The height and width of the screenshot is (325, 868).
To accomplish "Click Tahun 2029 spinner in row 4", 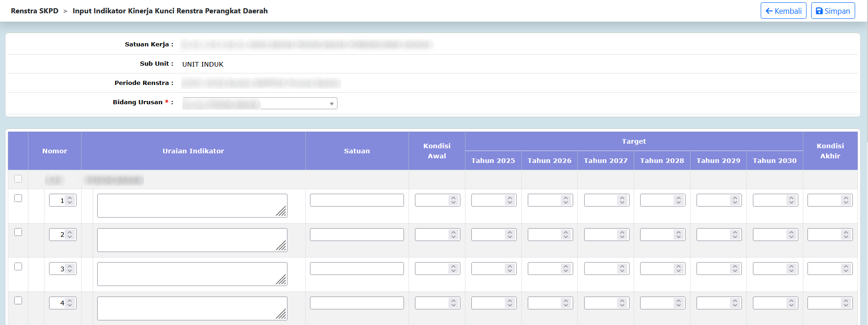I will 735,303.
